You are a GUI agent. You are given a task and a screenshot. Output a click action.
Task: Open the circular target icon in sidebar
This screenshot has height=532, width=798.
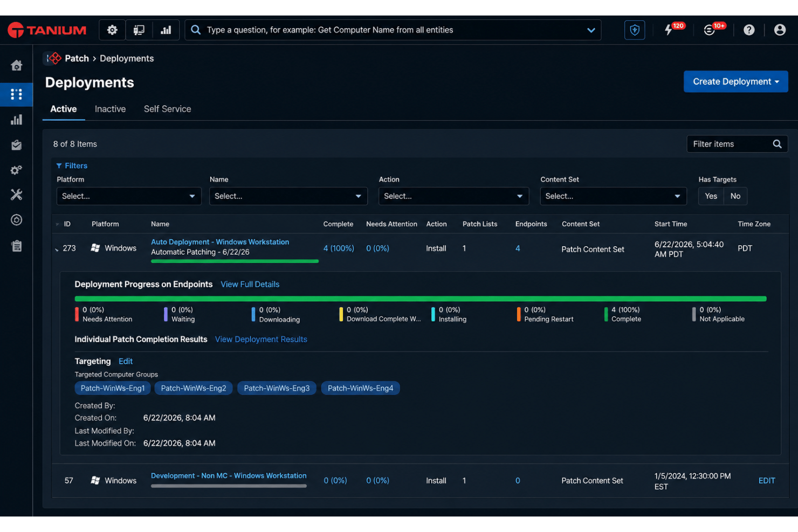pos(17,220)
